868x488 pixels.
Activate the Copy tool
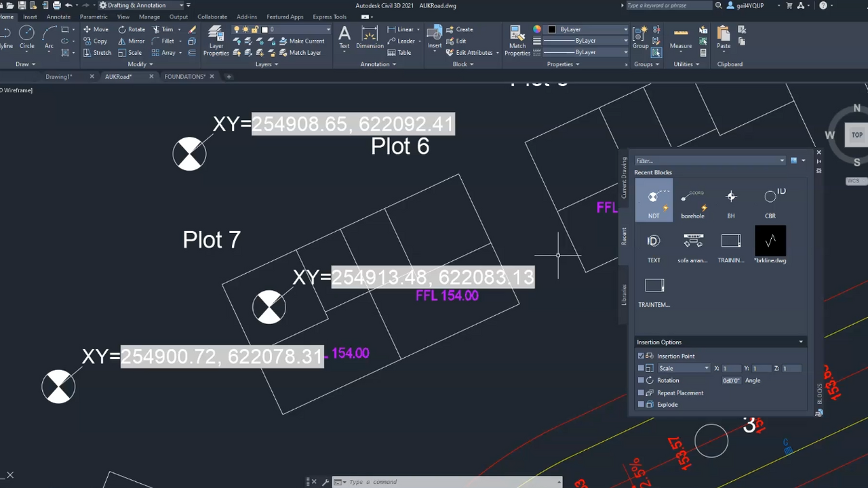[x=95, y=41]
